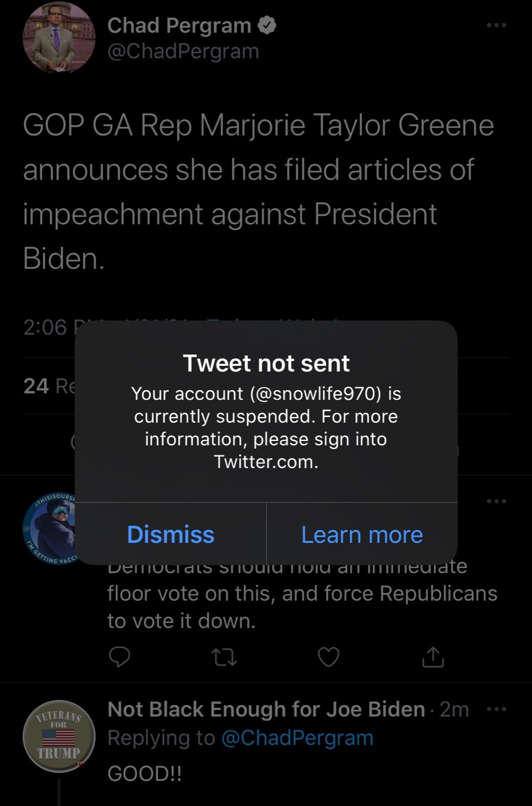
Task: Like the floor vote reply
Action: 328,657
